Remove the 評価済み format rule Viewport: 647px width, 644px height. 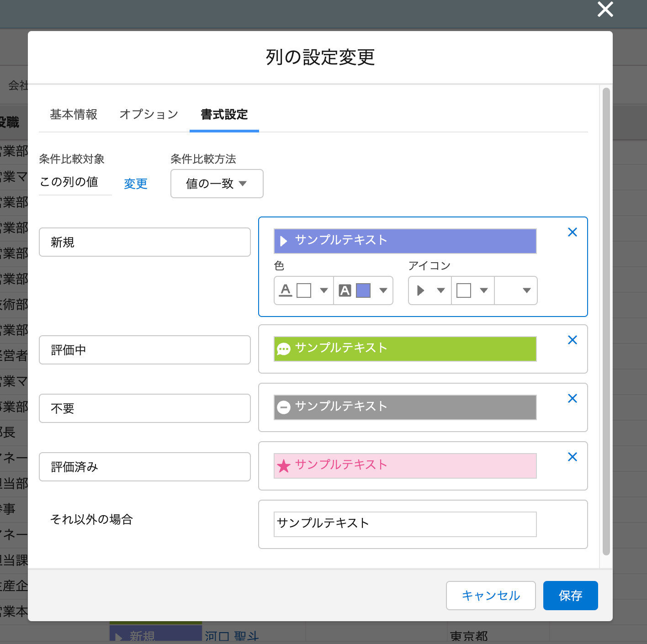coord(572,457)
